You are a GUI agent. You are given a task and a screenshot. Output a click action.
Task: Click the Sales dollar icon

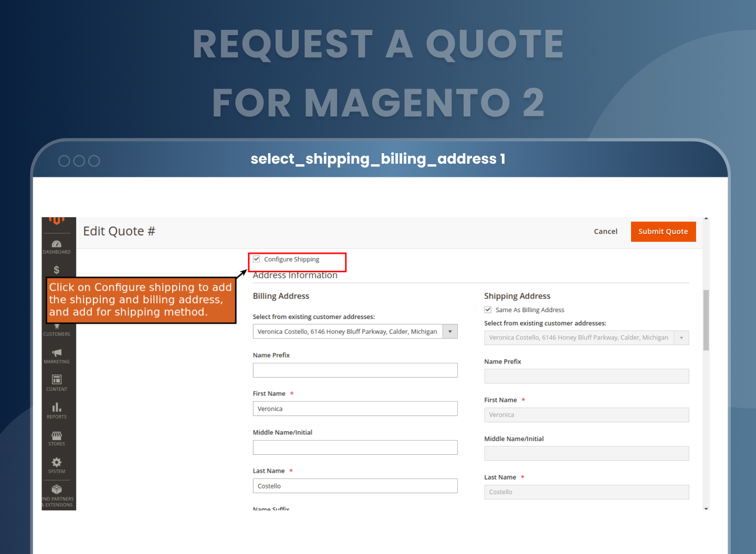point(57,270)
